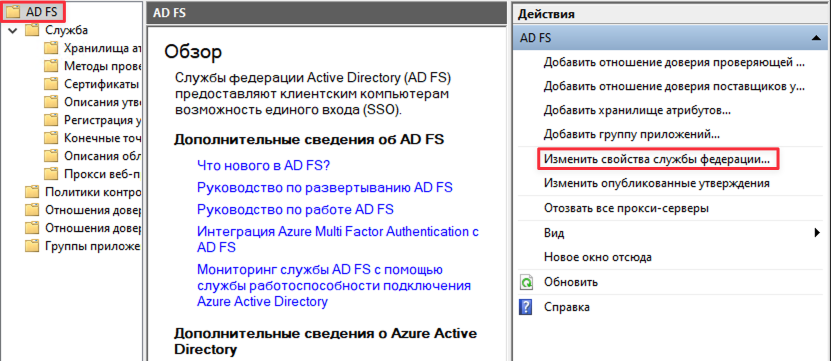Open Руководство по работе AD FS link
This screenshot has height=361, width=831.
pyautogui.click(x=295, y=209)
